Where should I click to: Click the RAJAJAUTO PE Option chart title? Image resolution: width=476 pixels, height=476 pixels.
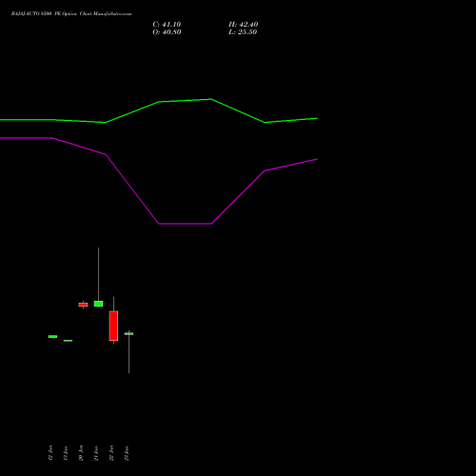click(71, 14)
